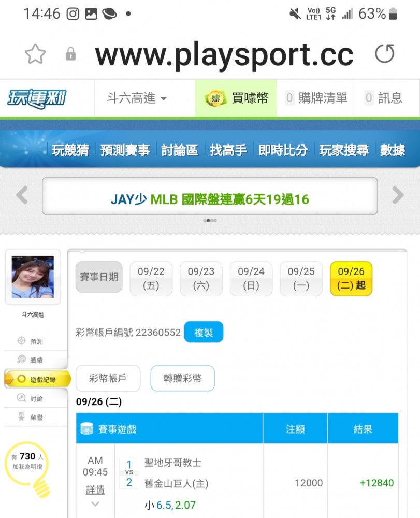The height and width of the screenshot is (518, 420).
Task: Expand match details chevron under 詳情
Action: 95,504
